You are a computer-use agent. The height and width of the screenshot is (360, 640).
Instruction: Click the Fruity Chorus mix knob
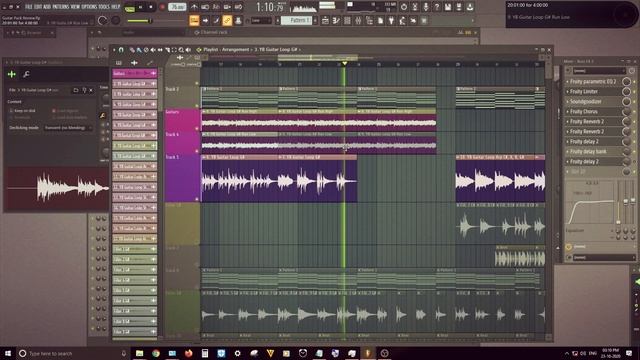pyautogui.click(x=626, y=112)
